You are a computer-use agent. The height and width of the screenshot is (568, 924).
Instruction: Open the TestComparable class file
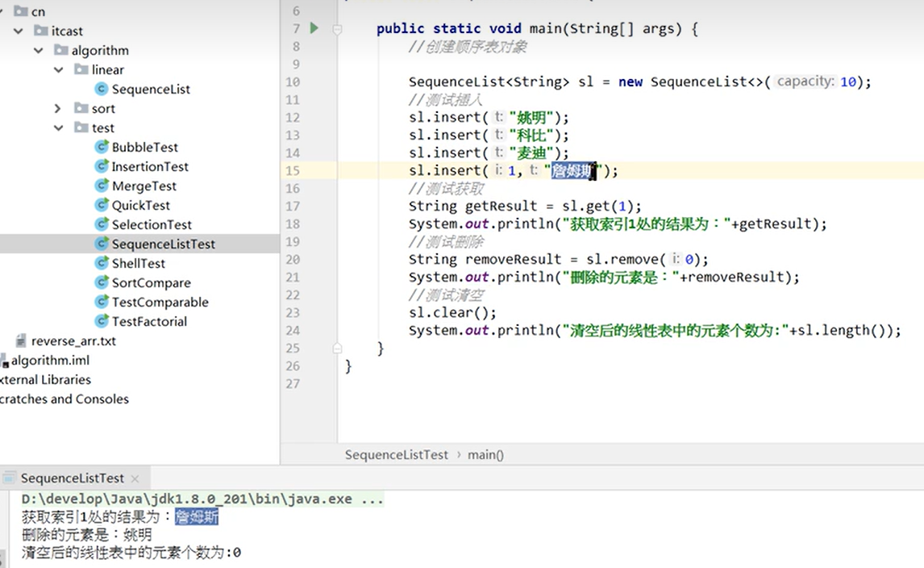click(x=160, y=302)
